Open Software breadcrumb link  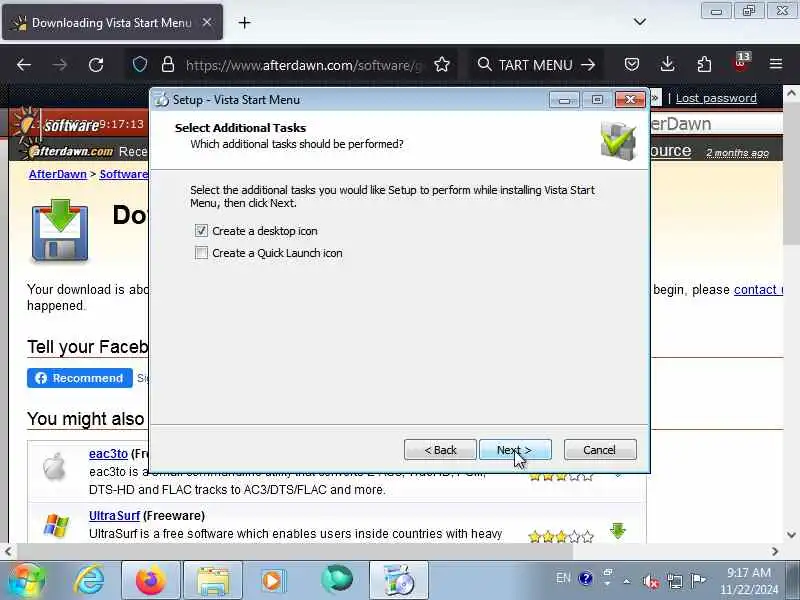coord(123,174)
